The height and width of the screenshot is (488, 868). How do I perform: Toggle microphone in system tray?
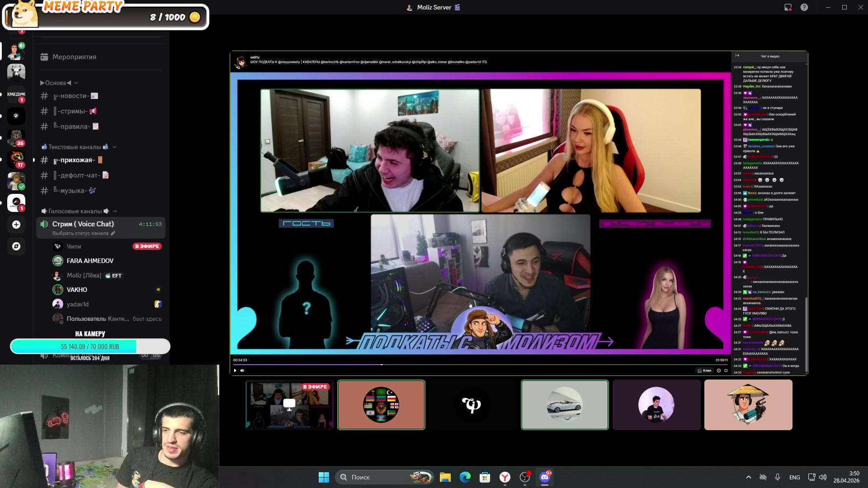pyautogui.click(x=778, y=477)
